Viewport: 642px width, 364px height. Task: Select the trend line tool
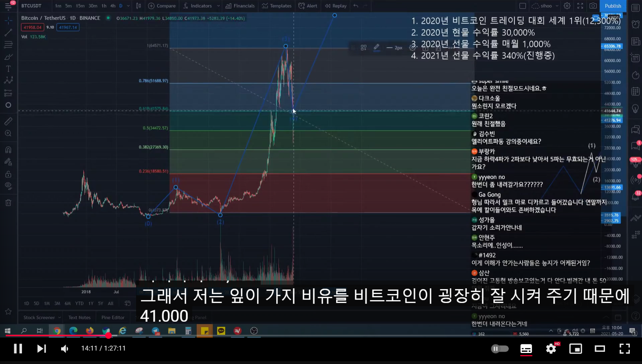[8, 32]
